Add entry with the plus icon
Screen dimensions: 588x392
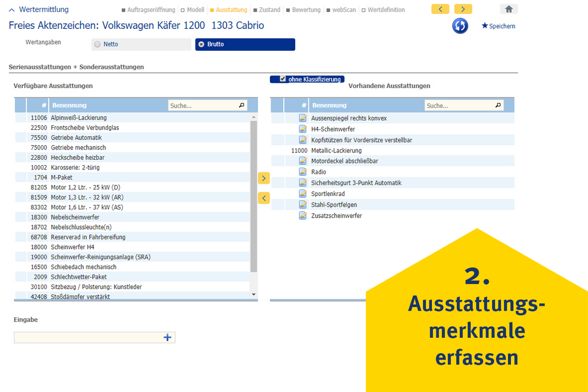(167, 338)
